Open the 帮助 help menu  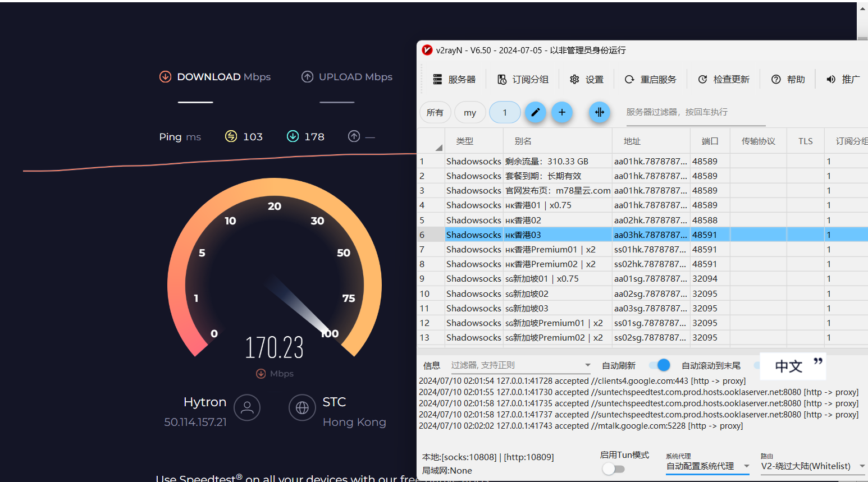pyautogui.click(x=788, y=80)
